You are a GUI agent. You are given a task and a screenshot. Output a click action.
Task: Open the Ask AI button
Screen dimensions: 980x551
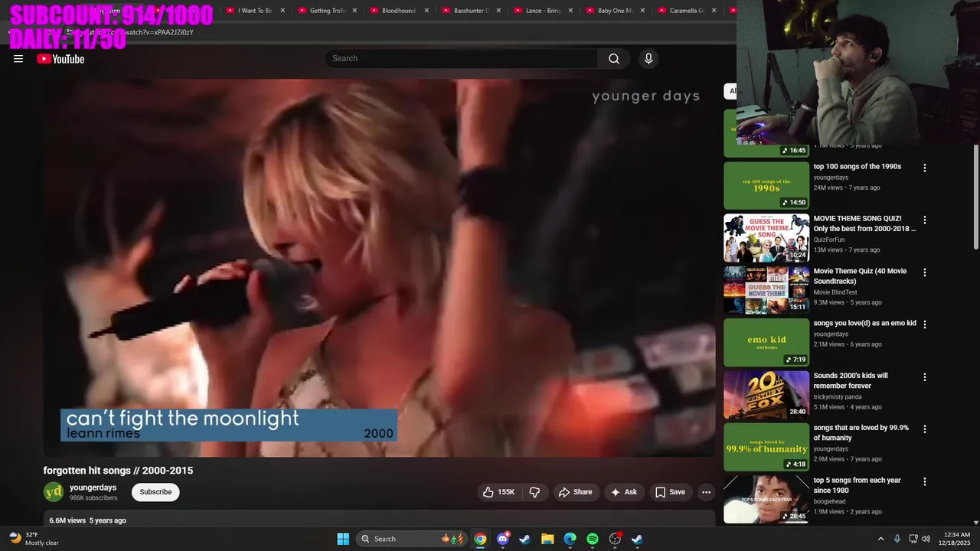tap(624, 492)
